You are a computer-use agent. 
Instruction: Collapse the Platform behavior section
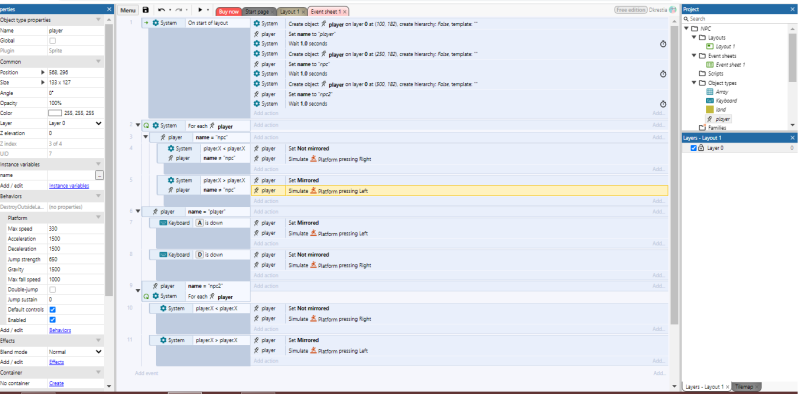point(98,218)
